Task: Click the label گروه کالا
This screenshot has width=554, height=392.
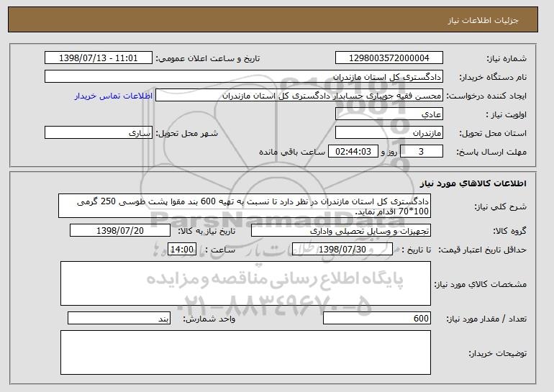Action: [x=509, y=232]
